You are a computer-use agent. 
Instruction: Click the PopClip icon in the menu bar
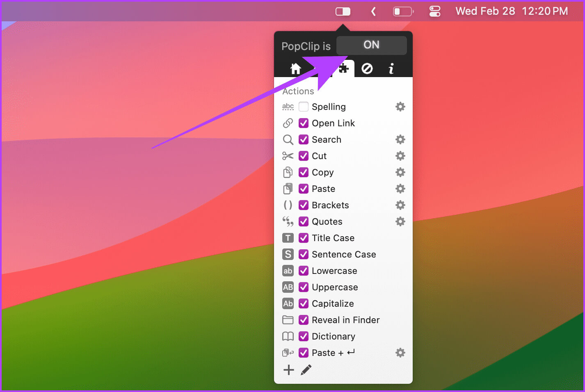coord(343,11)
